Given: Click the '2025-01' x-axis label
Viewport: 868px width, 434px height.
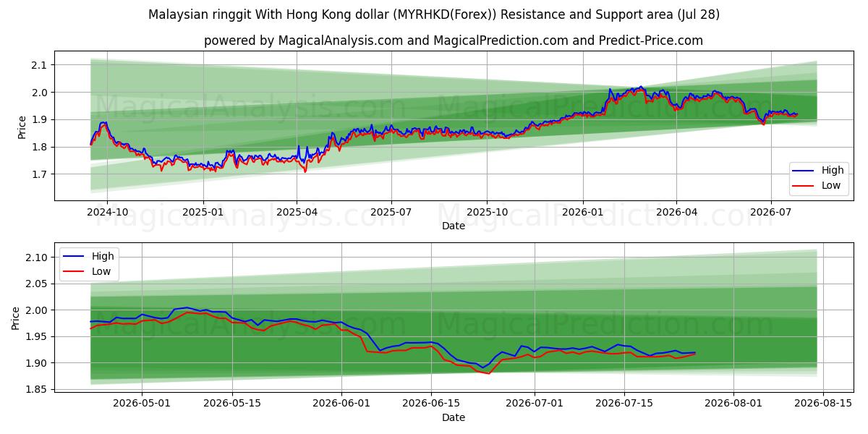Looking at the screenshot, I should click(x=203, y=213).
